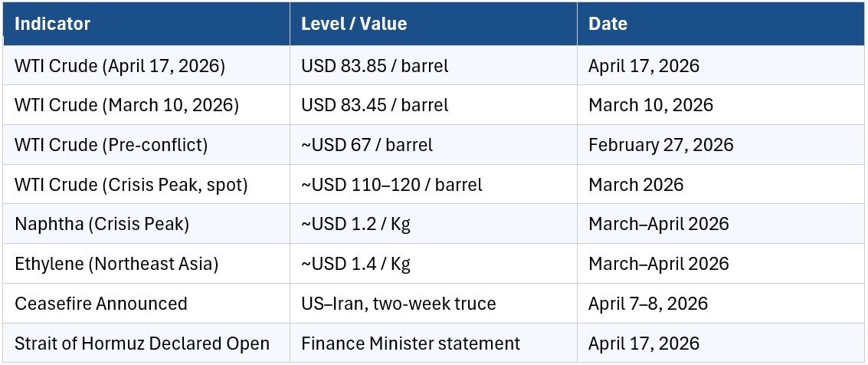Screen dimensions: 868x365
Task: Click the WTI Crude (March 10, 2026) cell
Action: (126, 105)
